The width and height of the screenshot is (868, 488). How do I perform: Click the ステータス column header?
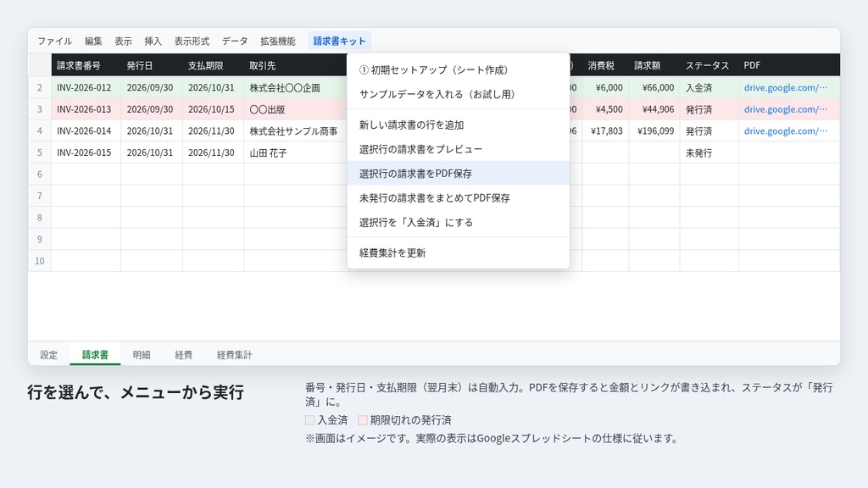coord(709,65)
